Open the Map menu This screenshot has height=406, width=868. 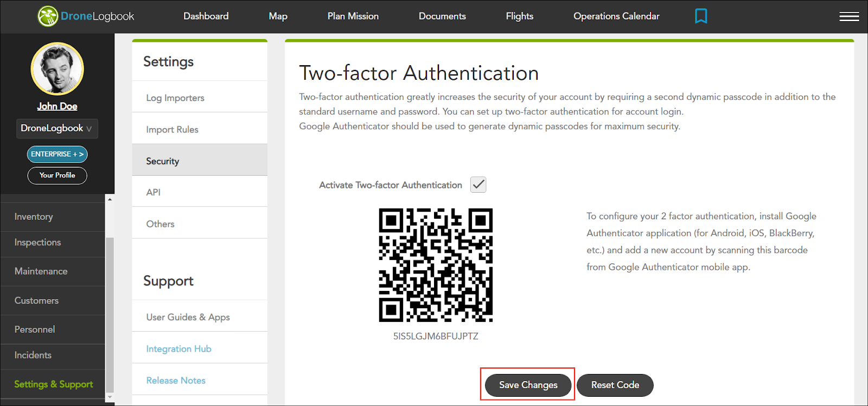click(278, 16)
